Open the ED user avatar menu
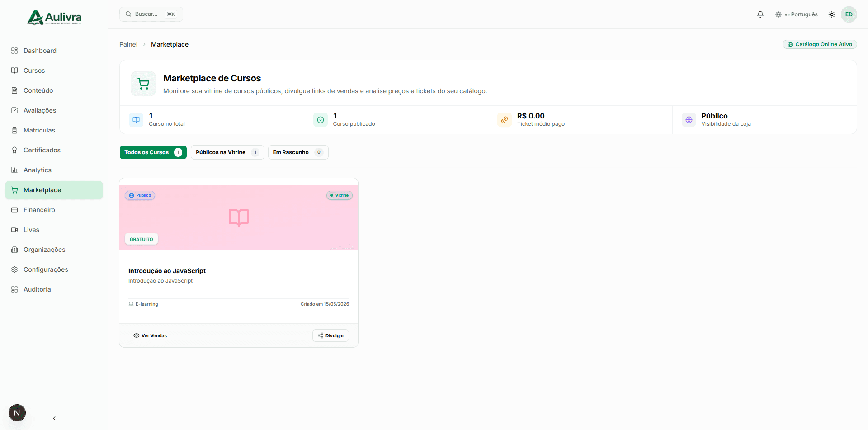Viewport: 868px width, 430px height. pyautogui.click(x=849, y=14)
